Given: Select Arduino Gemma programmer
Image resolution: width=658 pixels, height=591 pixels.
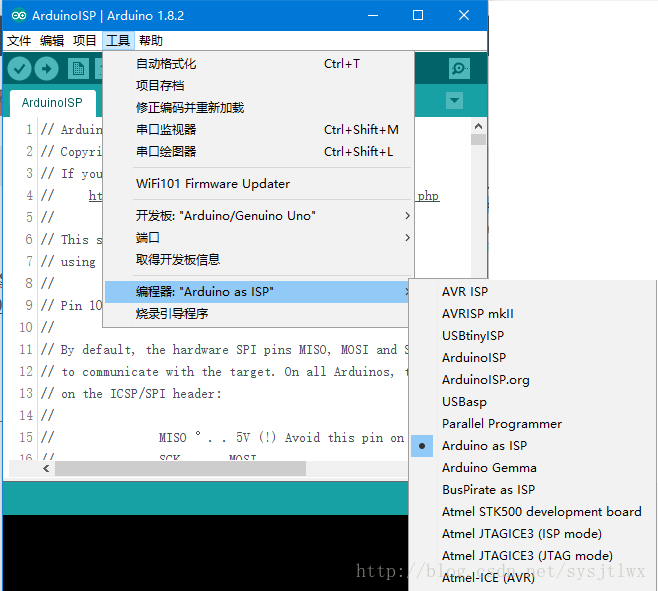Looking at the screenshot, I should 533,468.
